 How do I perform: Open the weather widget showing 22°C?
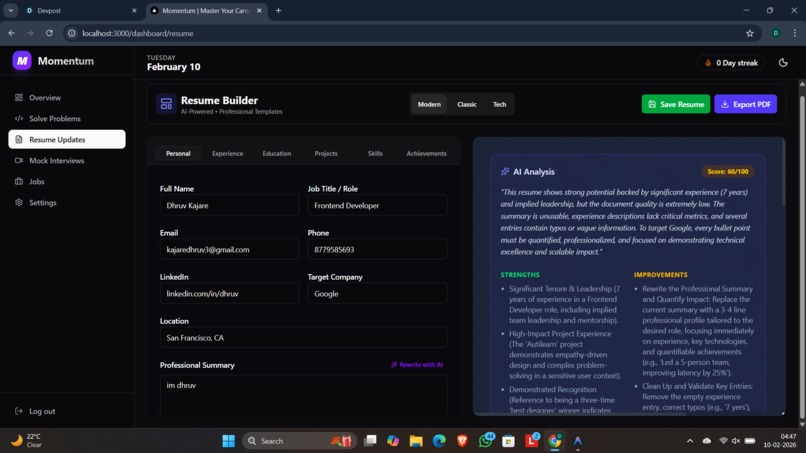(x=27, y=441)
